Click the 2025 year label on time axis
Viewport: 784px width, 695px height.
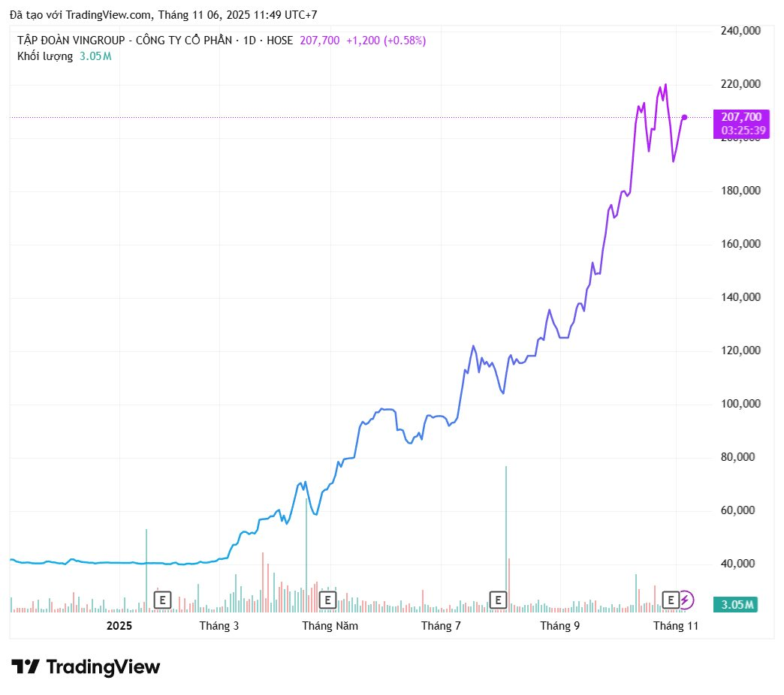click(x=119, y=625)
